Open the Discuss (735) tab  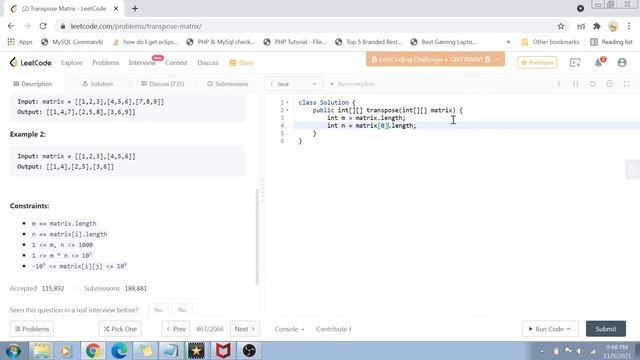(x=162, y=84)
